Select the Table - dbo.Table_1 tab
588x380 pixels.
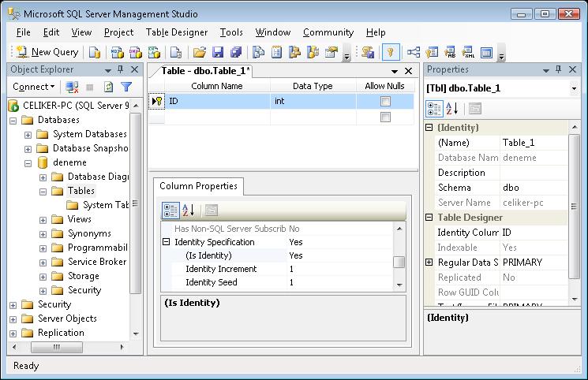205,71
